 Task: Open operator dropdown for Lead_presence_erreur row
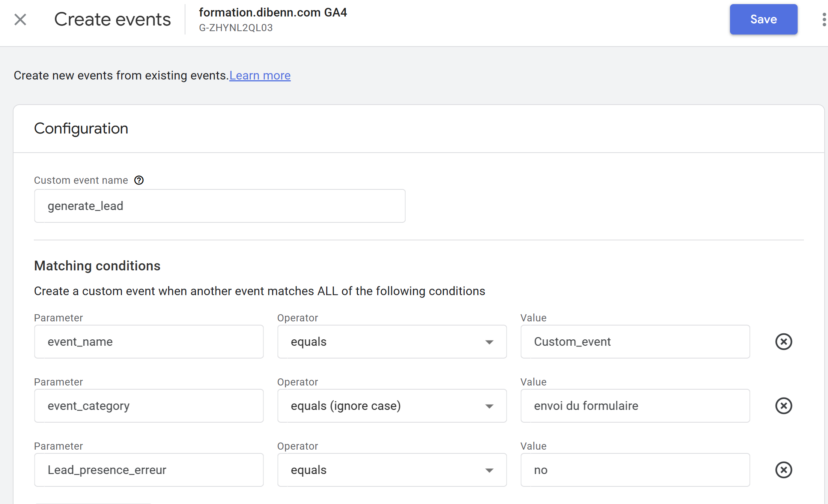pyautogui.click(x=391, y=470)
